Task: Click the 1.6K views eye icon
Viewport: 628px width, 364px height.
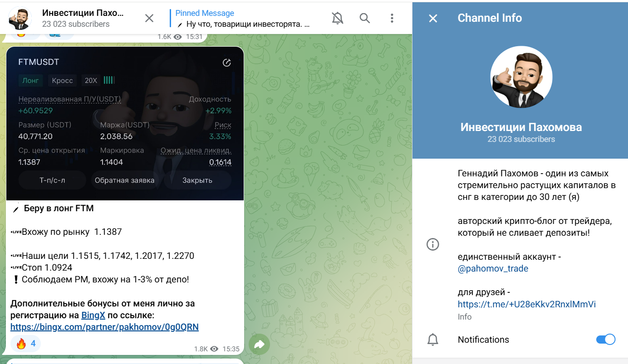Action: [178, 37]
